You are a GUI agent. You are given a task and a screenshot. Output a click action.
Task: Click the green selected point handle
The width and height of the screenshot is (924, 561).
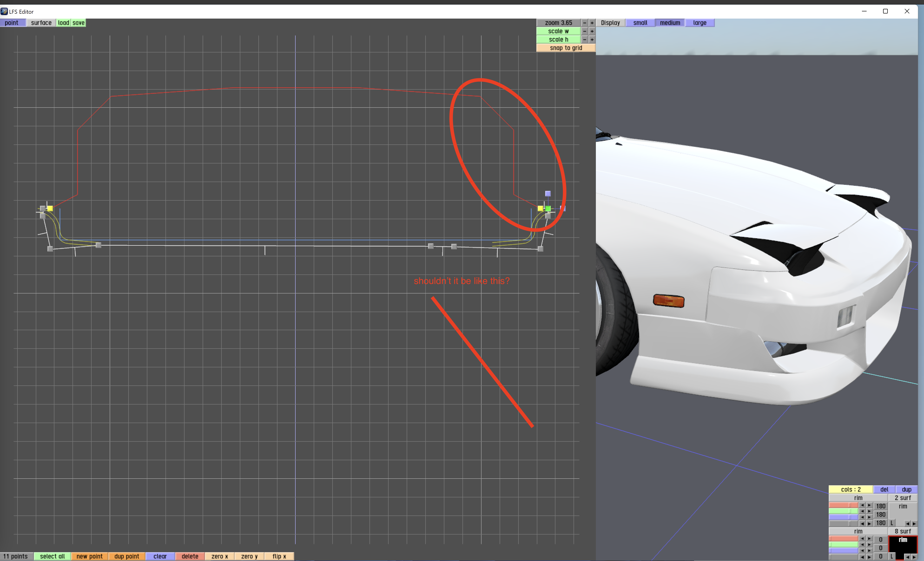pyautogui.click(x=548, y=208)
